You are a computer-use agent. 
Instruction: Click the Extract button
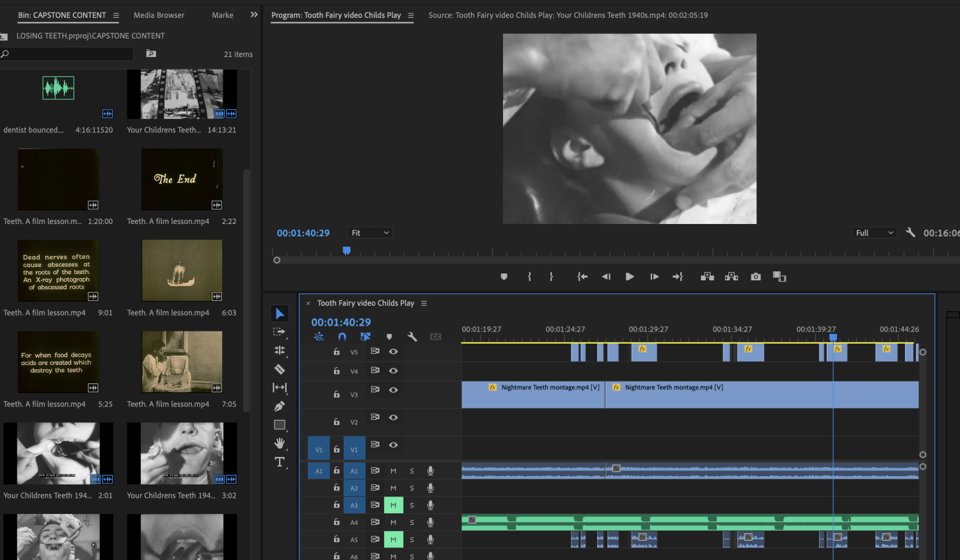[x=732, y=276]
